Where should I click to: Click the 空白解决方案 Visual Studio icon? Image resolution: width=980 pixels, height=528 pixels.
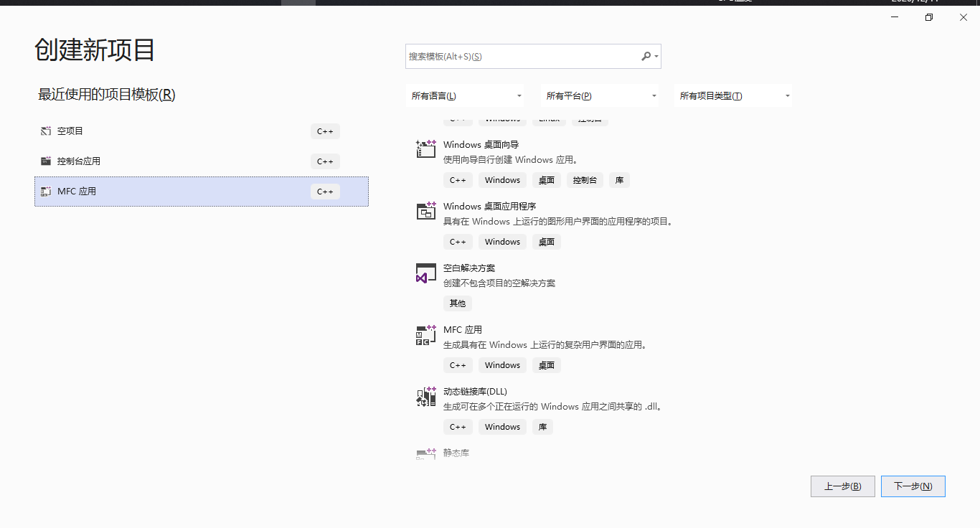[x=426, y=273]
